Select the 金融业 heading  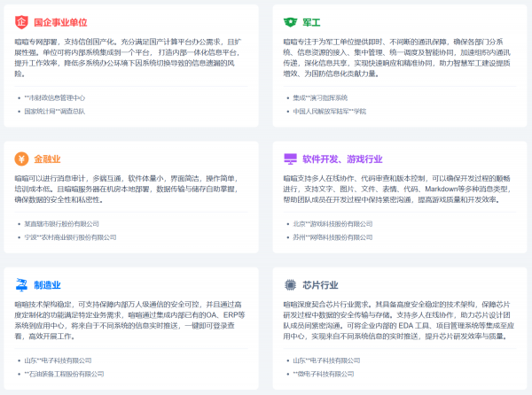point(47,159)
